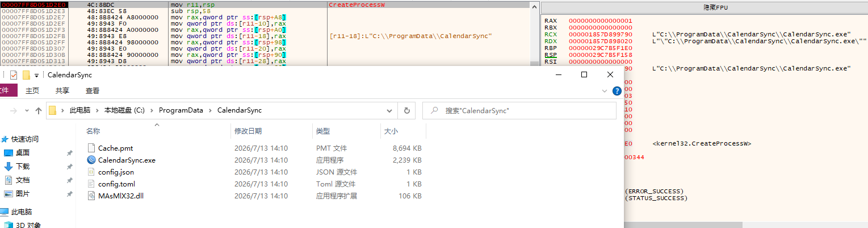The width and height of the screenshot is (868, 228).
Task: Open the 查看 ribbon tab
Action: pos(93,90)
